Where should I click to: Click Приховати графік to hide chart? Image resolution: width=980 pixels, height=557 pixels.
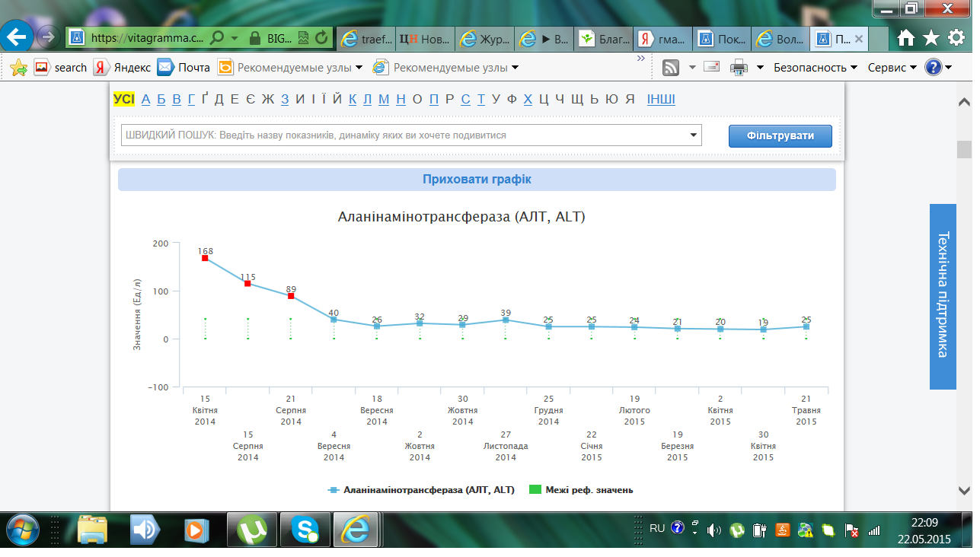[477, 180]
